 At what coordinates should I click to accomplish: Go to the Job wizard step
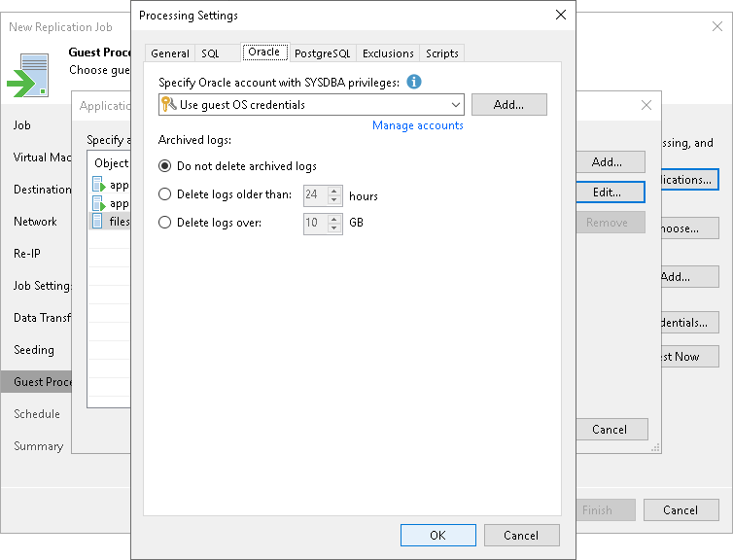22,125
